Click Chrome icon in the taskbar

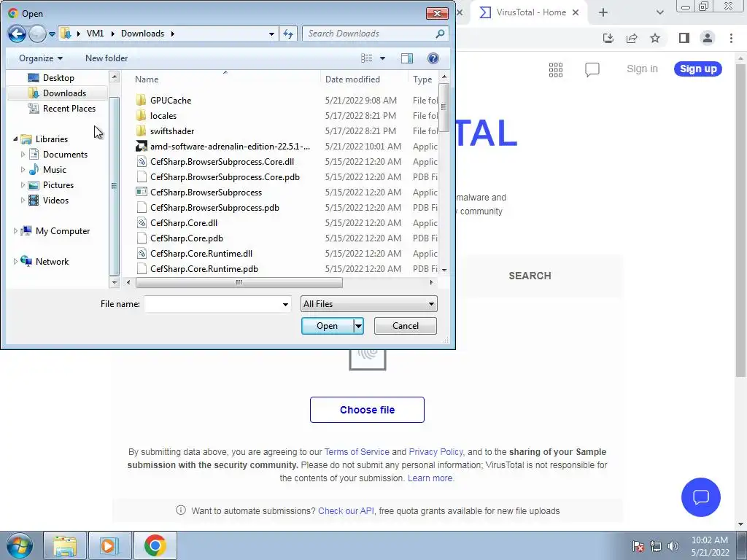click(x=155, y=545)
